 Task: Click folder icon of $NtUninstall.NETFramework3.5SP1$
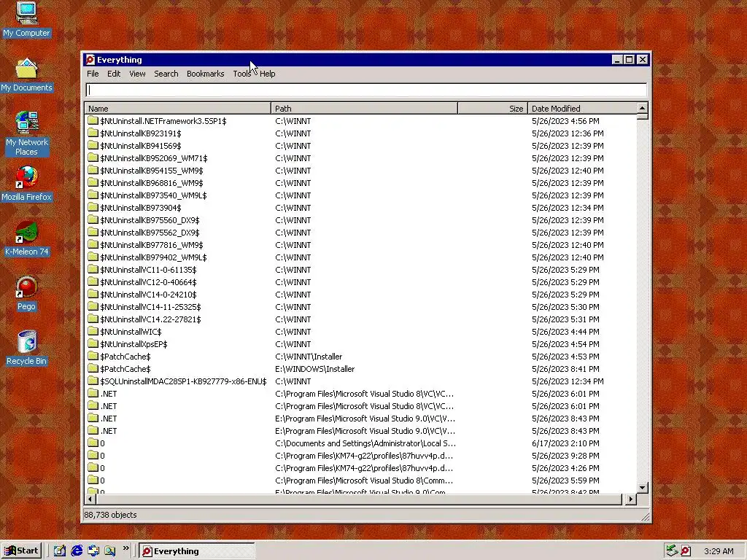(x=93, y=121)
